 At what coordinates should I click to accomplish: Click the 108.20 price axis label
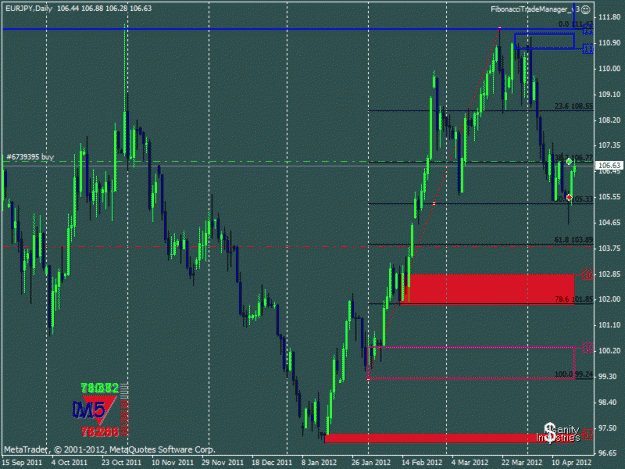click(x=609, y=120)
